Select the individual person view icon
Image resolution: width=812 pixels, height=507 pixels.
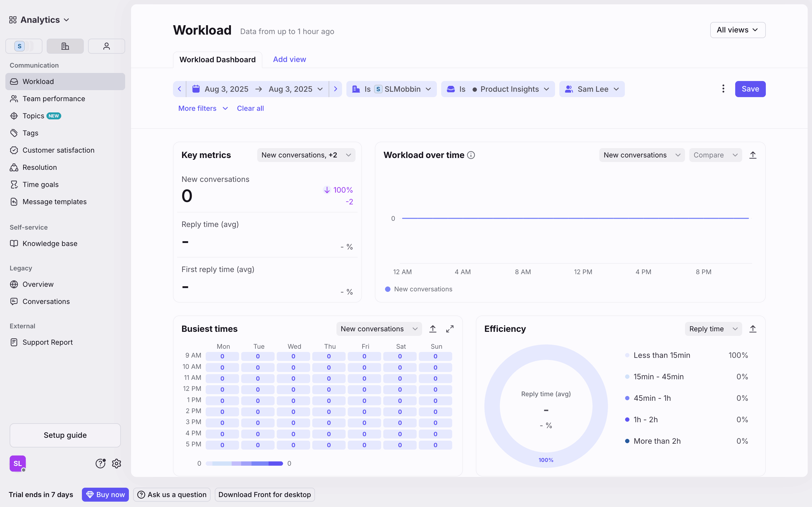click(106, 46)
